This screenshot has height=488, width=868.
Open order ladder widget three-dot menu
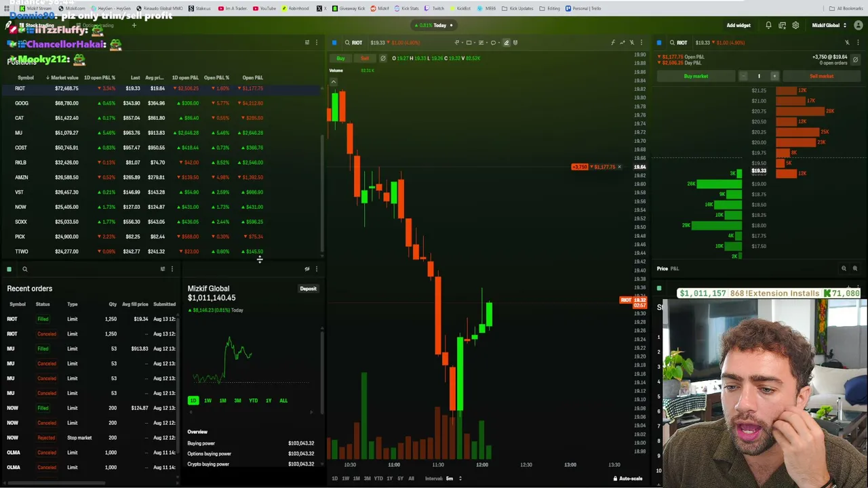point(856,43)
